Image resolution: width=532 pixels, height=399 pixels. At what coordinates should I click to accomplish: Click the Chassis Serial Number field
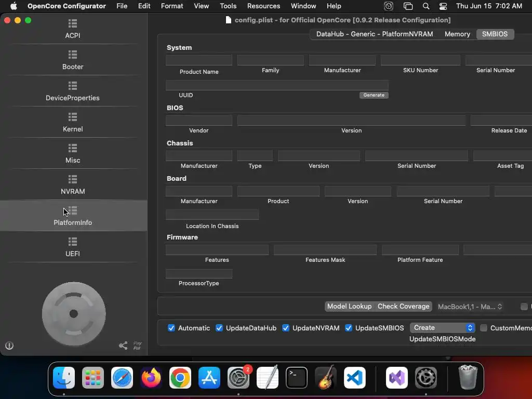[x=417, y=156]
